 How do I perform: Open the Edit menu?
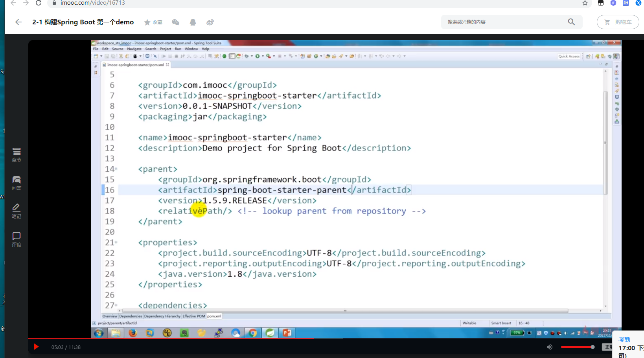coord(105,49)
